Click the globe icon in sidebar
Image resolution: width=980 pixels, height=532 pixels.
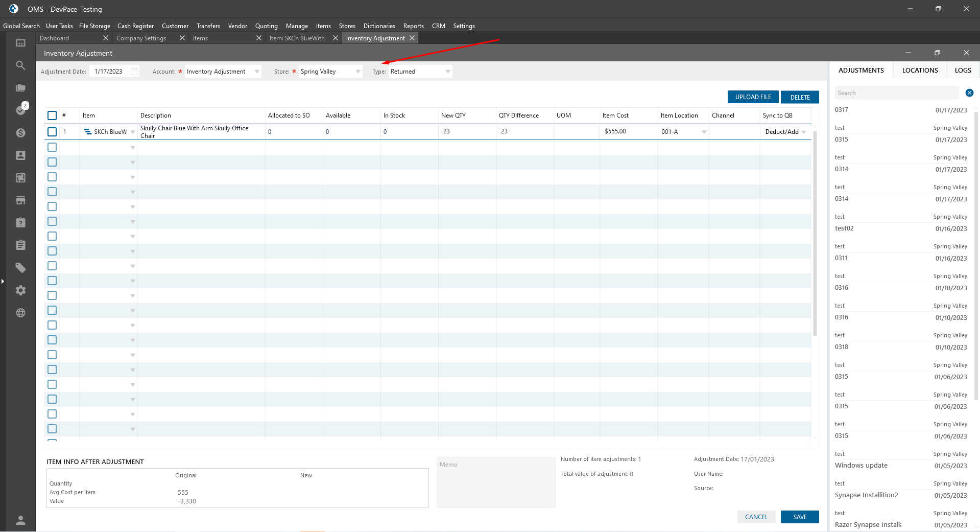click(x=20, y=313)
